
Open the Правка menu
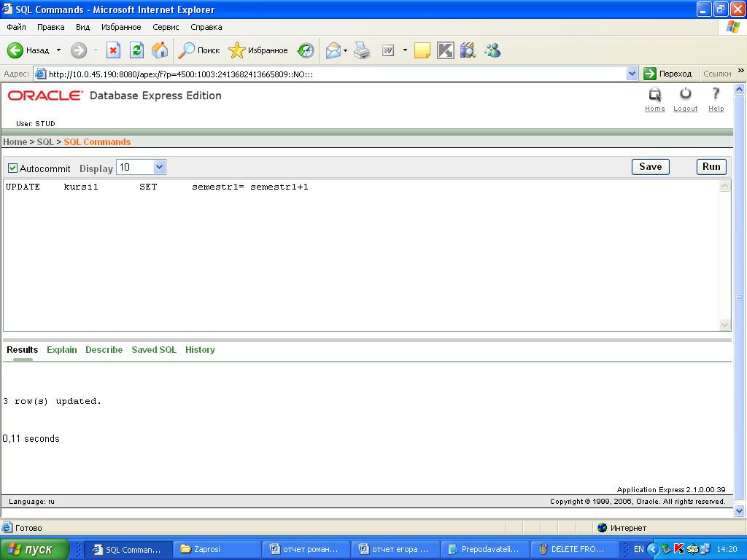tap(50, 27)
